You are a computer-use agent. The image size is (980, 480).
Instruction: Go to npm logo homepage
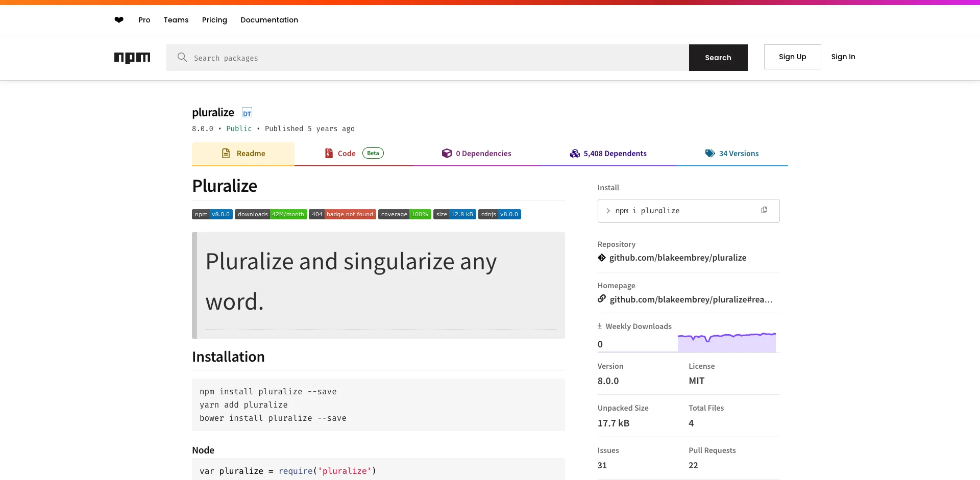[x=132, y=58]
